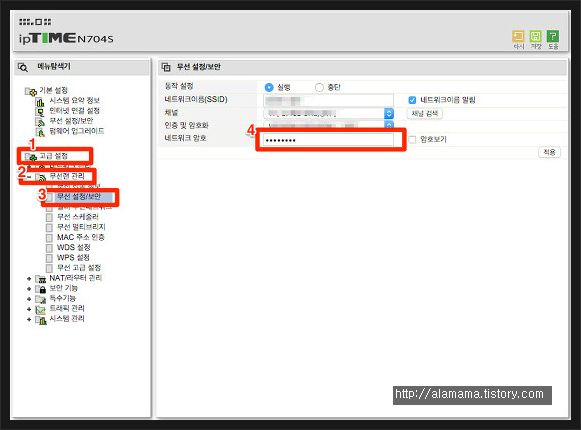Expand the NAT/라우터 관리 plus sign
Viewport: 581px width, 430px height.
coord(29,278)
